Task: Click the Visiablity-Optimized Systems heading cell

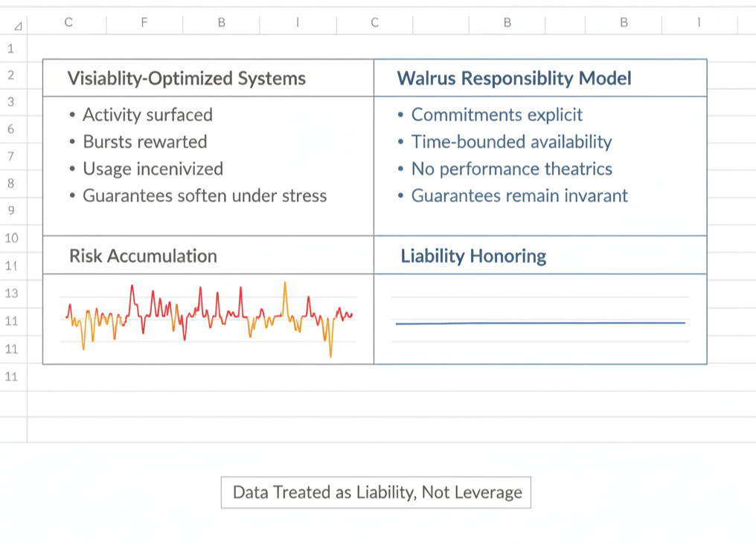Action: tap(186, 78)
